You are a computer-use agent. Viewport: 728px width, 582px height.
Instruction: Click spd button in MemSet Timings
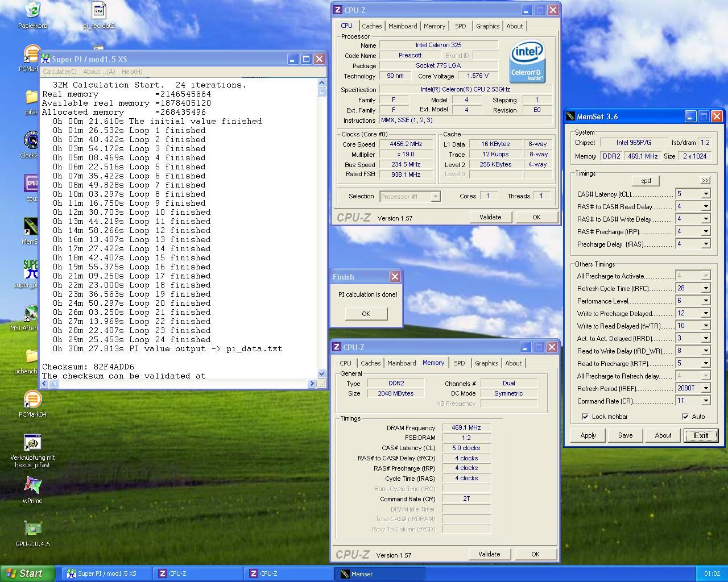click(x=646, y=181)
